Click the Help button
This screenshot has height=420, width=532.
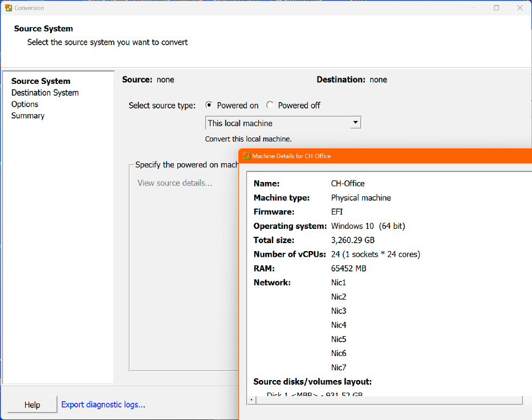33,405
